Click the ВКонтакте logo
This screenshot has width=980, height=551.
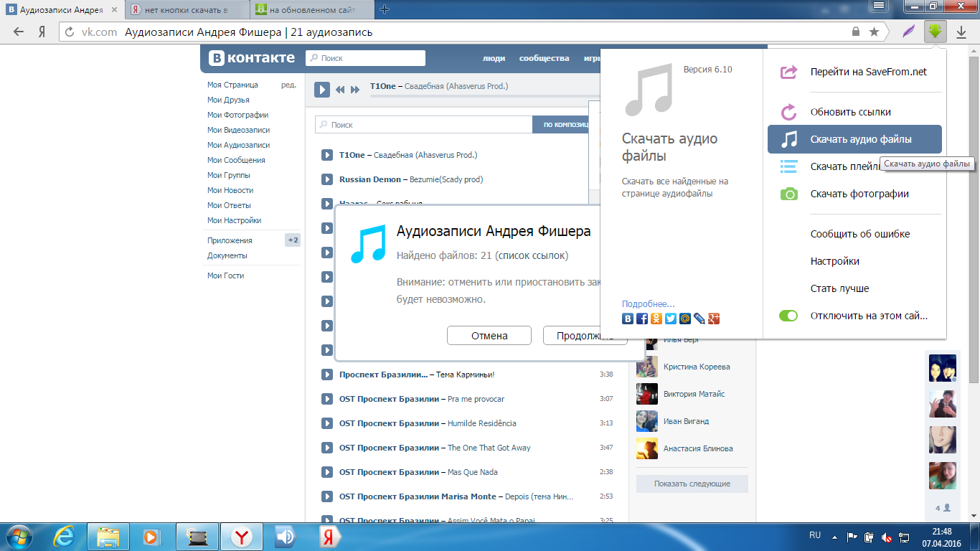pos(252,58)
